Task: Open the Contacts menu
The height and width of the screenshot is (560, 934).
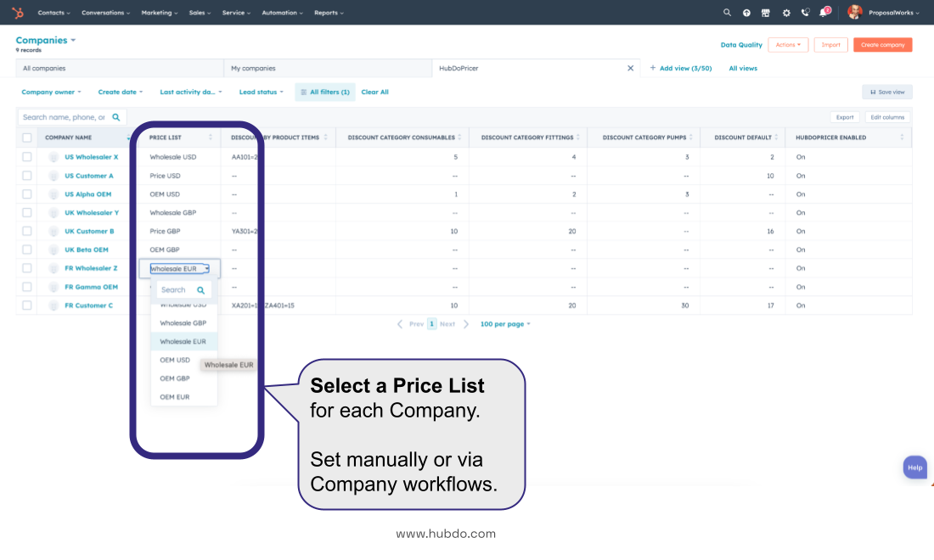Action: (x=53, y=13)
